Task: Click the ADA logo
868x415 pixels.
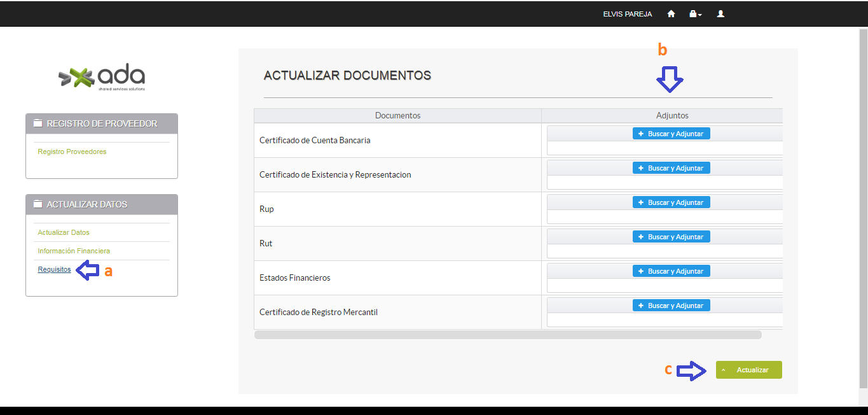Action: pyautogui.click(x=102, y=78)
